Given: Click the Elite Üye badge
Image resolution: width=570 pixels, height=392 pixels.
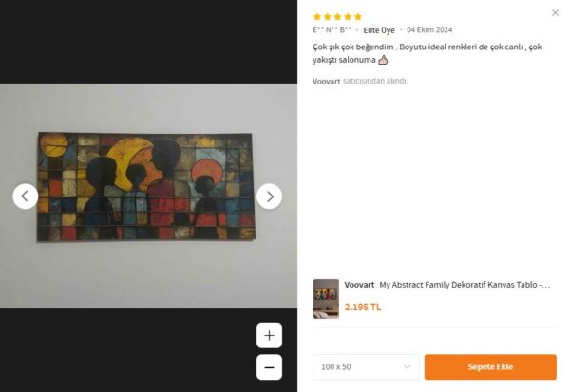Looking at the screenshot, I should (x=379, y=30).
